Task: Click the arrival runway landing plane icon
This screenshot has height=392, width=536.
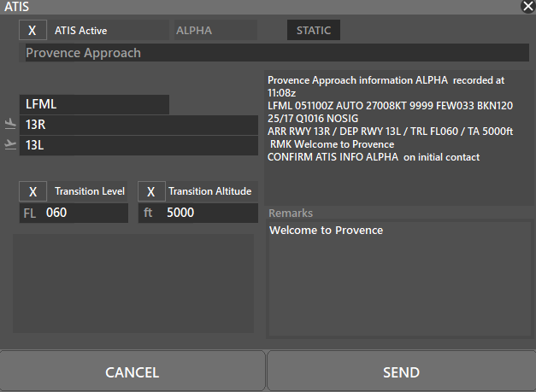Action: coord(10,124)
